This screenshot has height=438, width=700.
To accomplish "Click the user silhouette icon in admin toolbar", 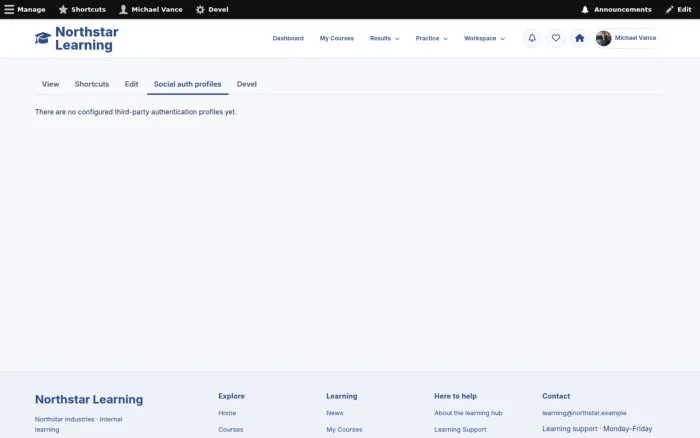I will [x=123, y=9].
